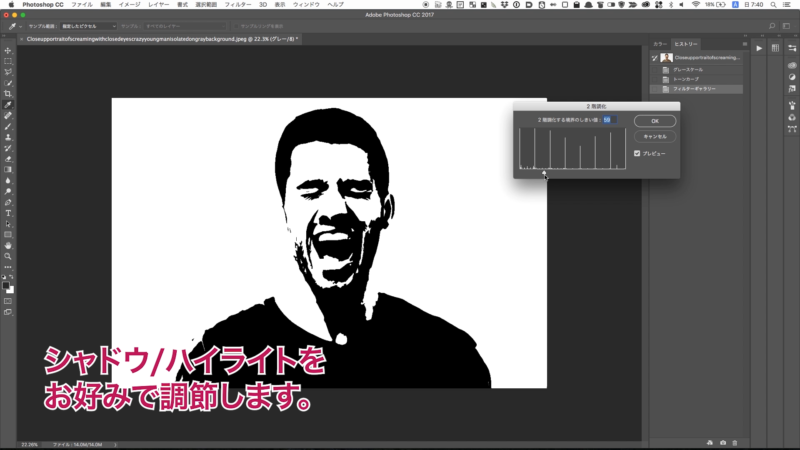Open the tool preset picker arrow beside eyedropper
The image size is (800, 450).
20,26
